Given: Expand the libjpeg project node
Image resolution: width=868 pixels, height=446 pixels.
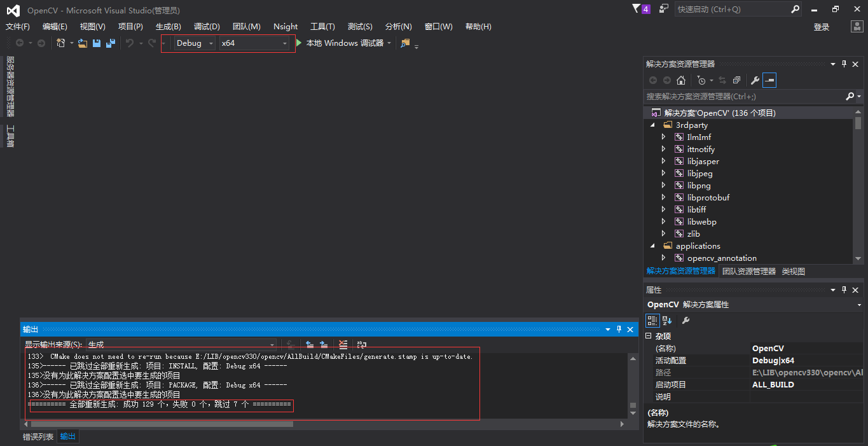Looking at the screenshot, I should coord(664,174).
